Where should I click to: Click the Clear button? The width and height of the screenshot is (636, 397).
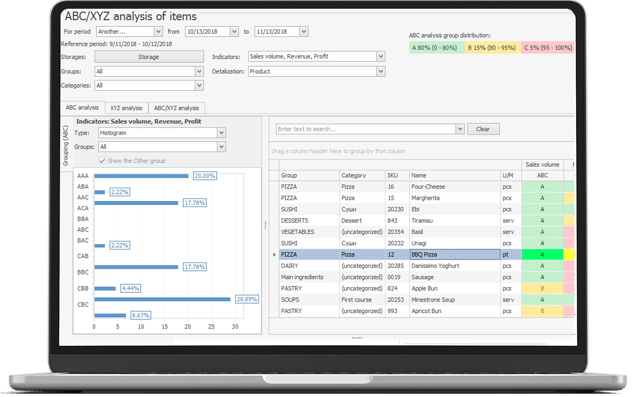483,129
